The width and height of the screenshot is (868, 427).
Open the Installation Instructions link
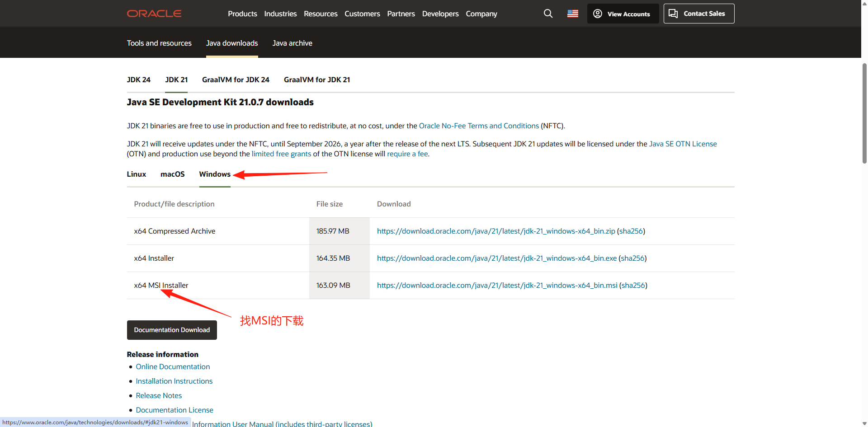pos(174,381)
